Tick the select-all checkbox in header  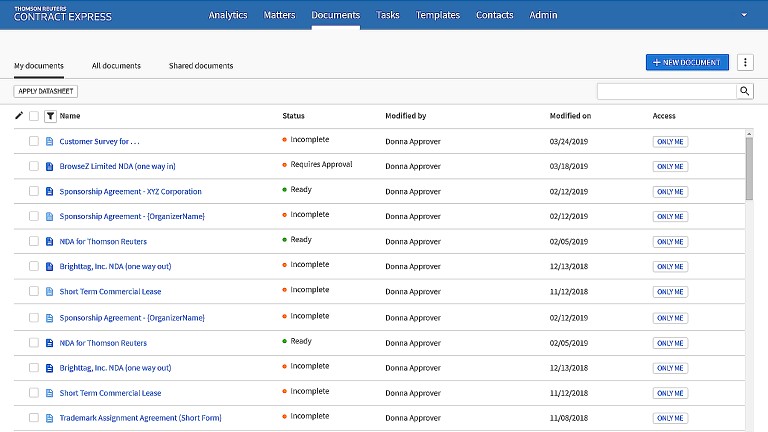tap(34, 116)
